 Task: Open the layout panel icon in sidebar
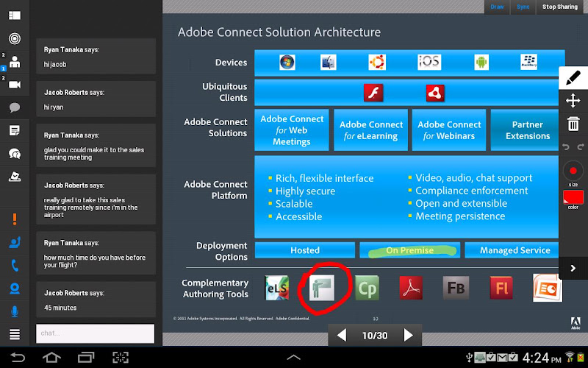coord(15,15)
